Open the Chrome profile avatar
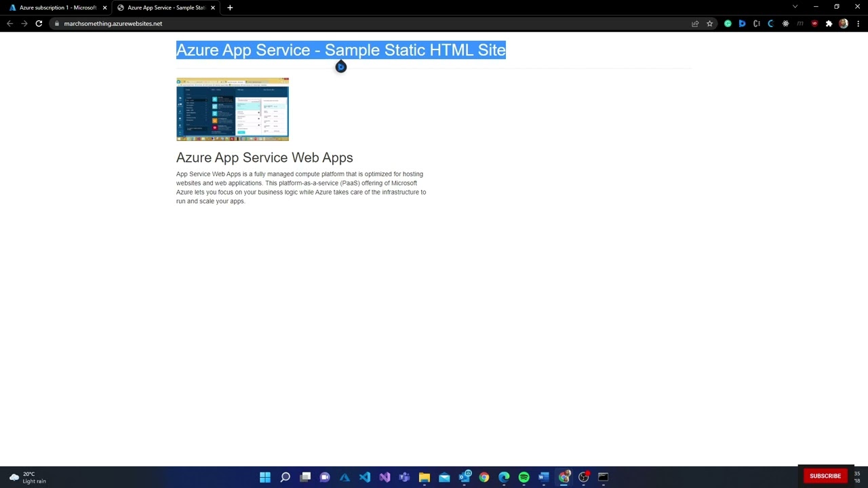868x488 pixels. pyautogui.click(x=844, y=24)
